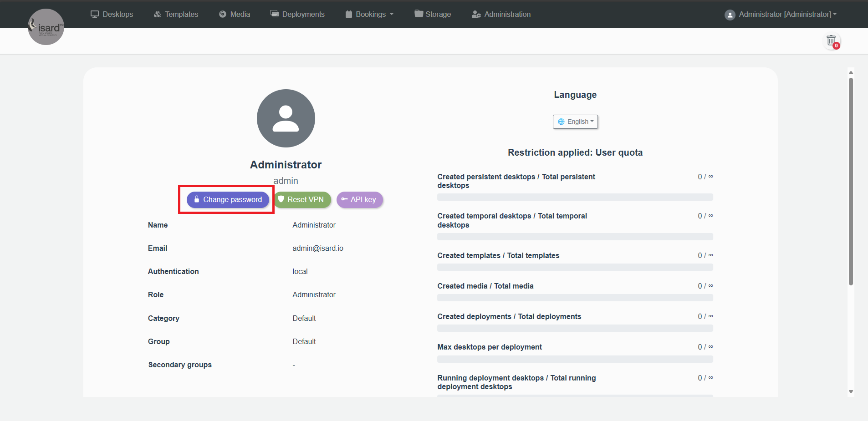Image resolution: width=868 pixels, height=421 pixels.
Task: Click the scrollbar down arrow
Action: pyautogui.click(x=851, y=391)
